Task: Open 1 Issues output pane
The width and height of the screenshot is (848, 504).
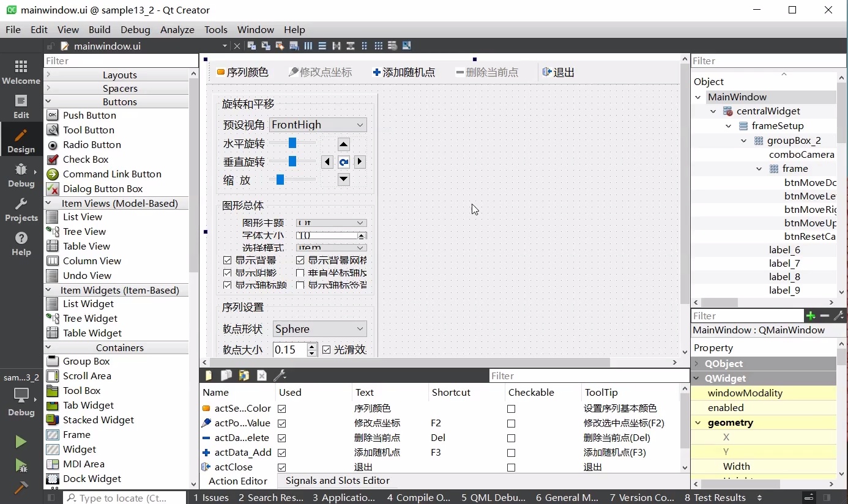Action: tap(211, 498)
